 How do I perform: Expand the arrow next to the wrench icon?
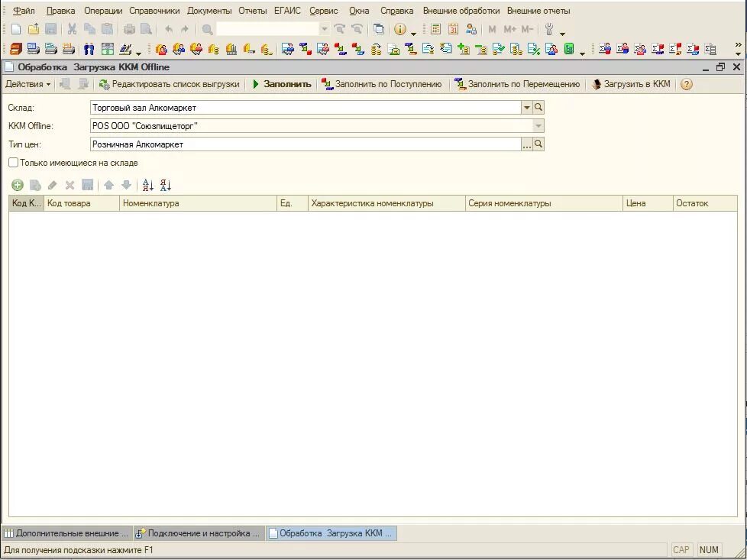point(562,34)
